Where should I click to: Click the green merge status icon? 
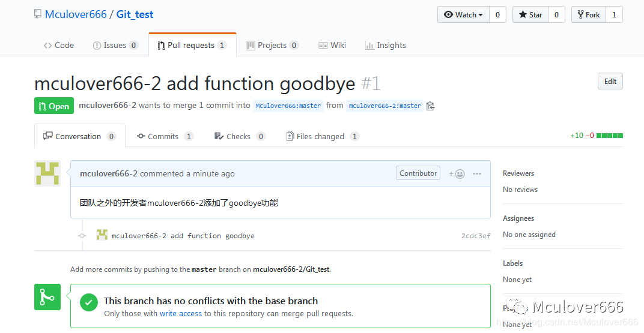pyautogui.click(x=47, y=297)
